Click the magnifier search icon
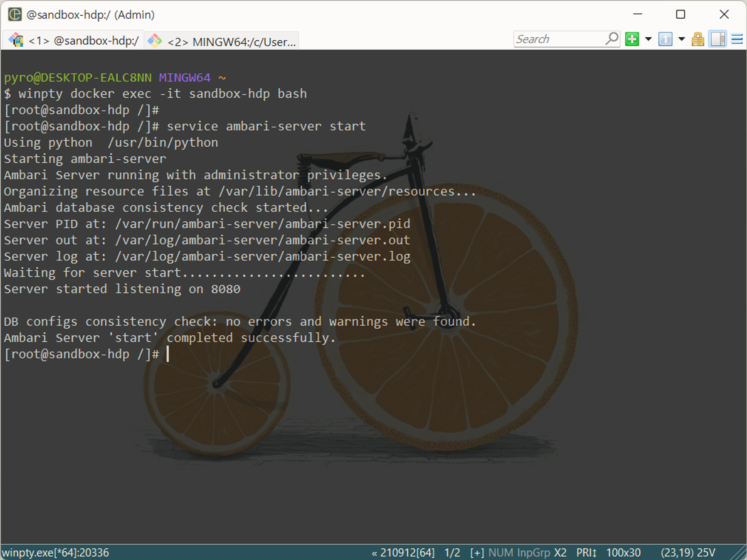Screen dimensions: 747x560 pos(612,38)
